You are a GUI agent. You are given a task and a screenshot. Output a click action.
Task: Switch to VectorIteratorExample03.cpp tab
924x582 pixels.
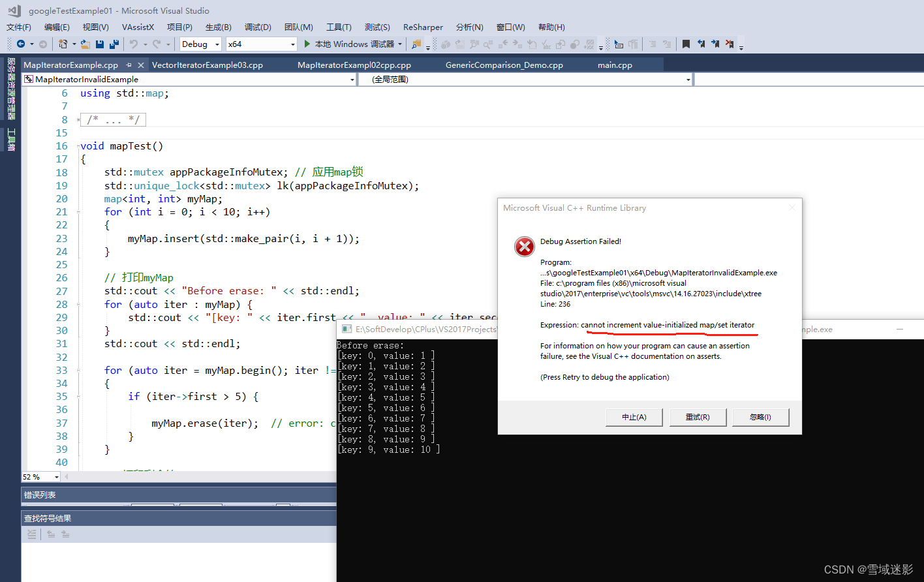pos(208,65)
